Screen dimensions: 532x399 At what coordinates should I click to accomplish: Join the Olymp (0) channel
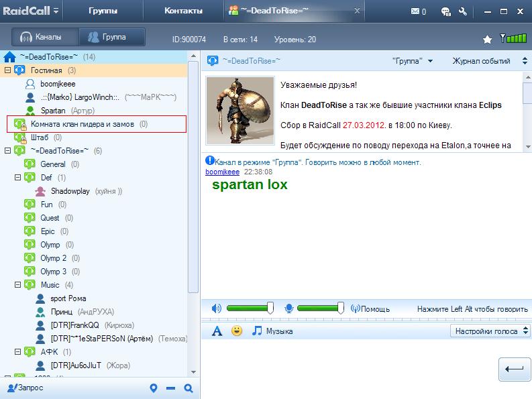(50, 245)
